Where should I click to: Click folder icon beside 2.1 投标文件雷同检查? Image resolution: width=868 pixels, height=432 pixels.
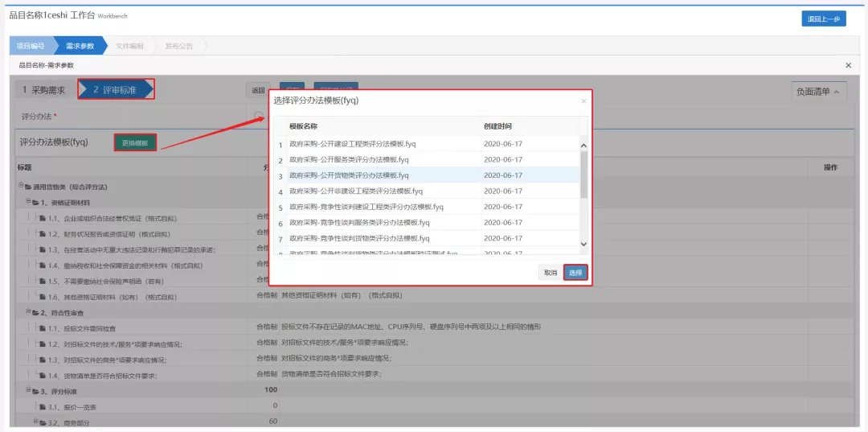click(43, 328)
